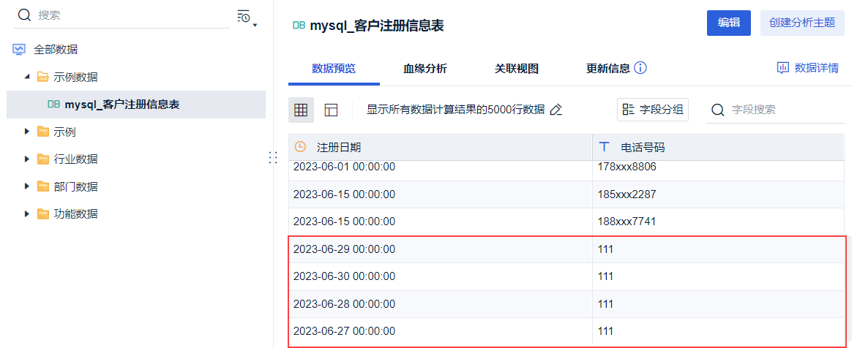Switch to the field layout view icon
This screenshot has width=868, height=348.
pos(332,110)
